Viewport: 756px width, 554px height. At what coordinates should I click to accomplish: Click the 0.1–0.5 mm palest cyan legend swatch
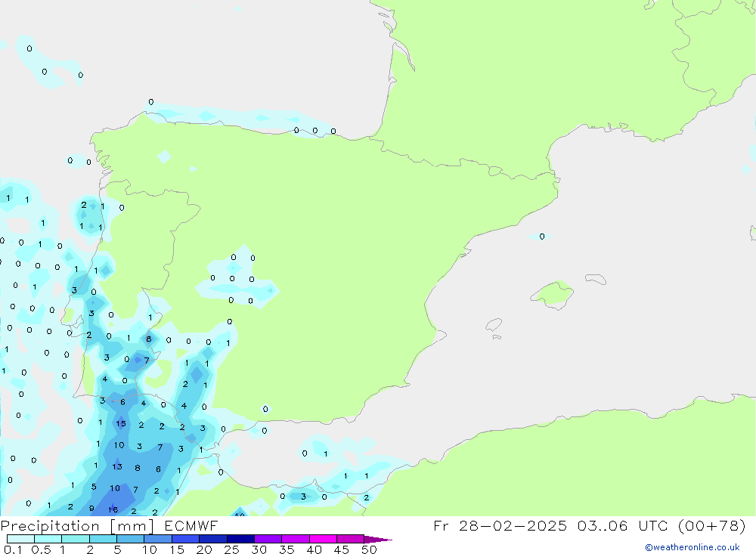click(20, 539)
